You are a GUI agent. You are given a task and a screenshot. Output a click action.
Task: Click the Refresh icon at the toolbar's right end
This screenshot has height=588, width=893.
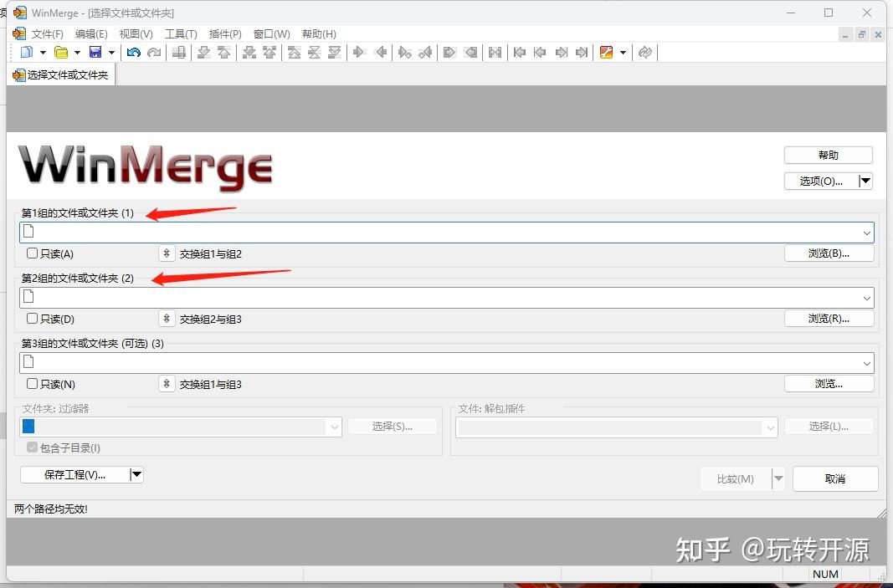pyautogui.click(x=644, y=53)
